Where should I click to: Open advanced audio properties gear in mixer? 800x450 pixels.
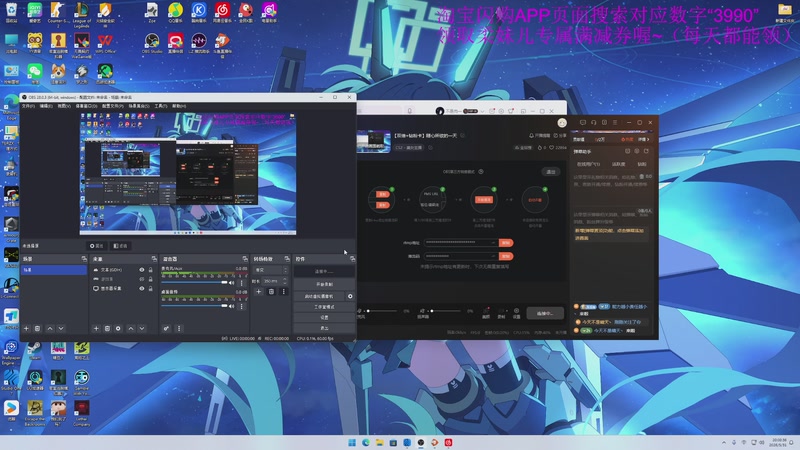point(166,329)
